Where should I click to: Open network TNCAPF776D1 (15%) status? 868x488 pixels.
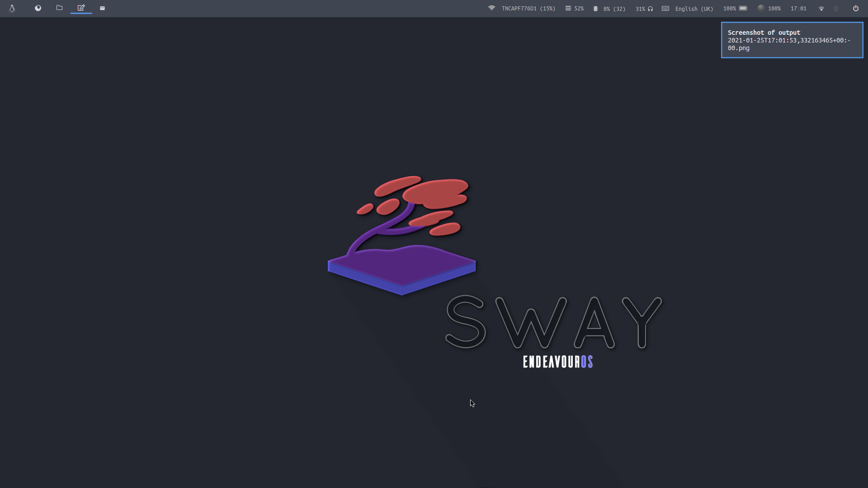[528, 9]
